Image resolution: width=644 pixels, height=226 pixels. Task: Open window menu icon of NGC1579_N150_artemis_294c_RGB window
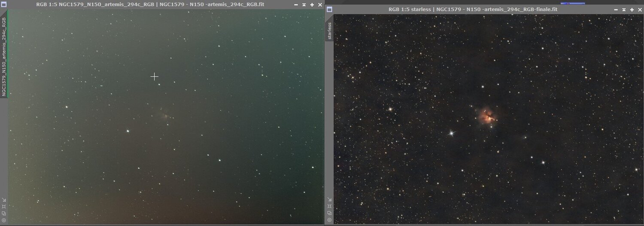[x=4, y=4]
